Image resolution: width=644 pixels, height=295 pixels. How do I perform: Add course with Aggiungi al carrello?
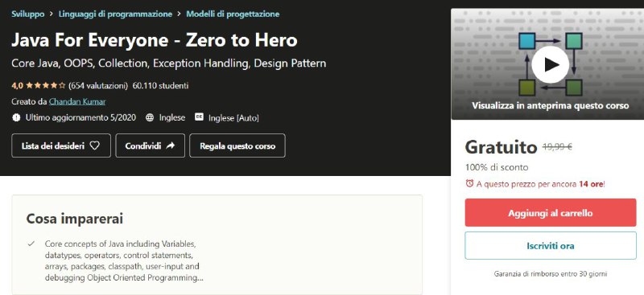[x=551, y=212]
